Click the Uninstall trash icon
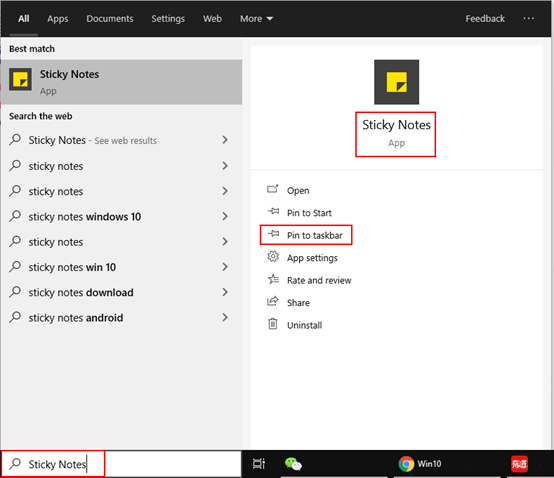554x478 pixels. pos(273,324)
